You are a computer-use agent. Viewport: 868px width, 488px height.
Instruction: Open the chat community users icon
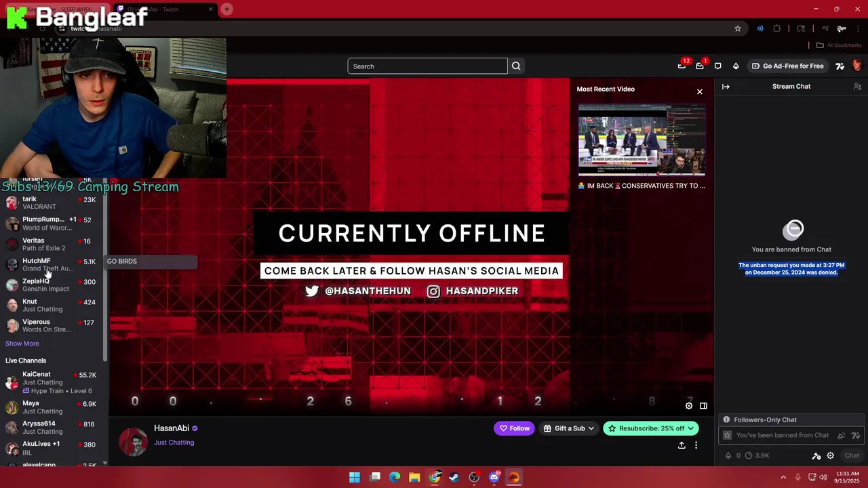tap(857, 87)
